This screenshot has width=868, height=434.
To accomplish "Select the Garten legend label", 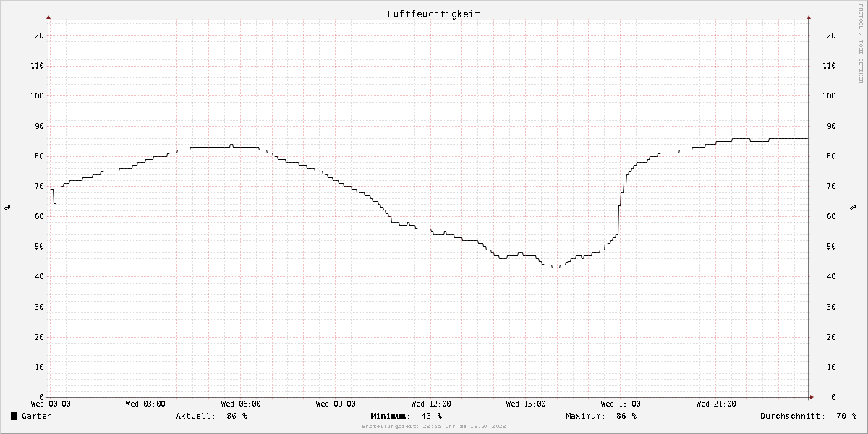I will [37, 416].
